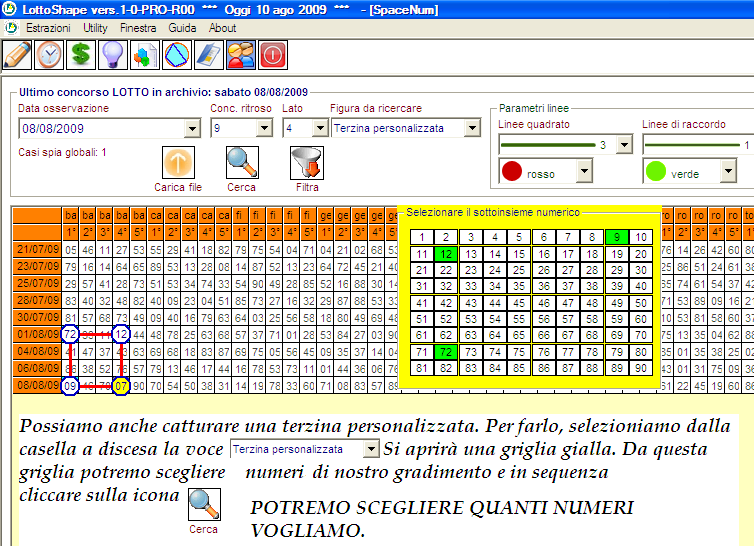Select number 20 in the yellow grid
The width and height of the screenshot is (754, 546).
click(641, 254)
